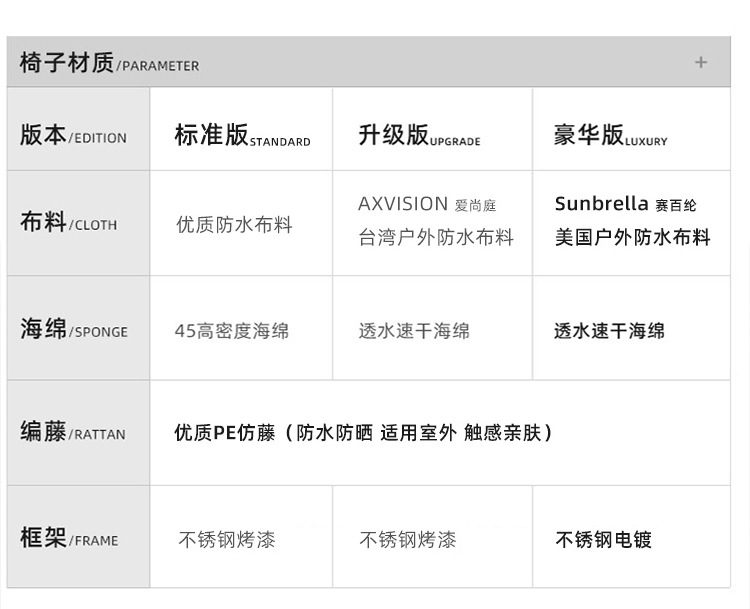Click the 优质PE仿藤 rattan description
This screenshot has width=750, height=609.
[x=363, y=433]
